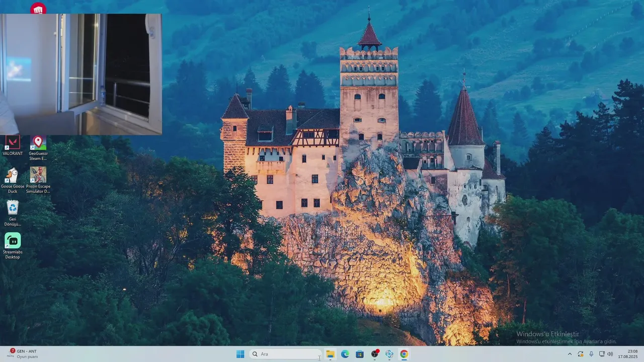Screen dimensions: 644x362
Task: Select the Prison Escape Simulator shortcut
Action: point(38,180)
